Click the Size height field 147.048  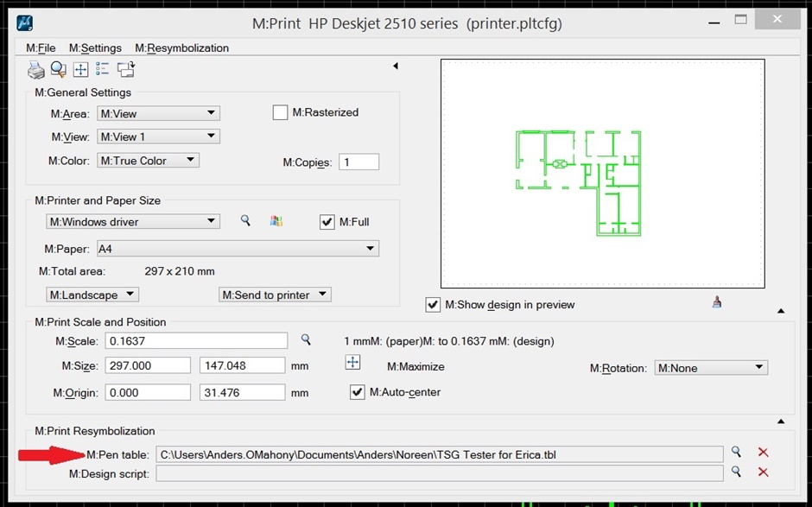243,365
